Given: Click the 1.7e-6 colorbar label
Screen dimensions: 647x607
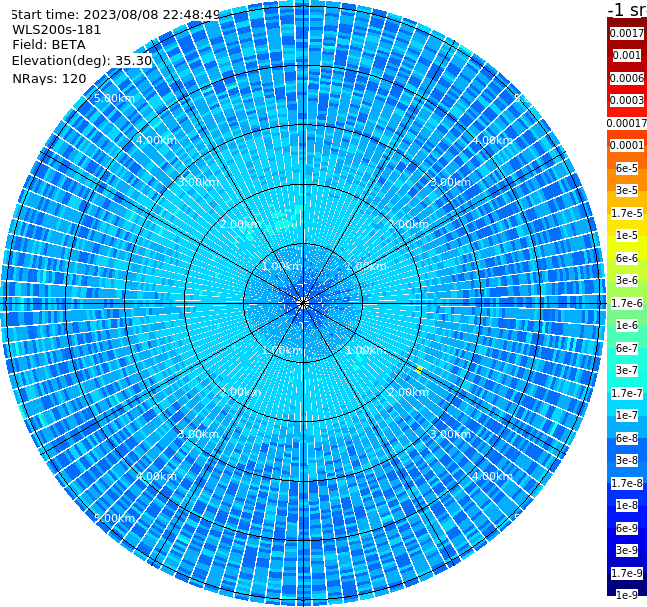Looking at the screenshot, I should pyautogui.click(x=627, y=303).
